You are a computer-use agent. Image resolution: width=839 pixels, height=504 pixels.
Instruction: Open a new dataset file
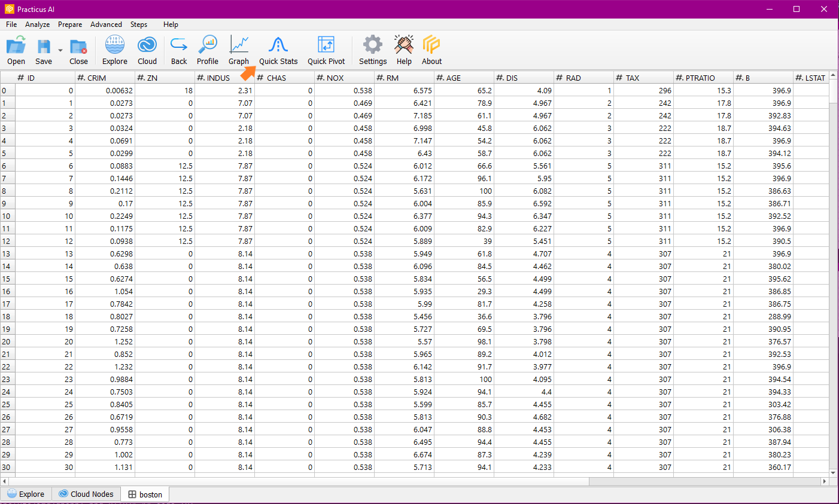16,50
